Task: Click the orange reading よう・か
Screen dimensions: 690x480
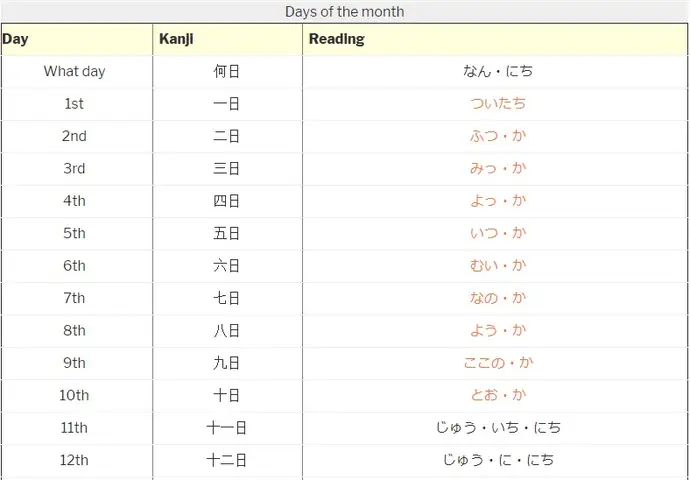Action: click(x=498, y=330)
